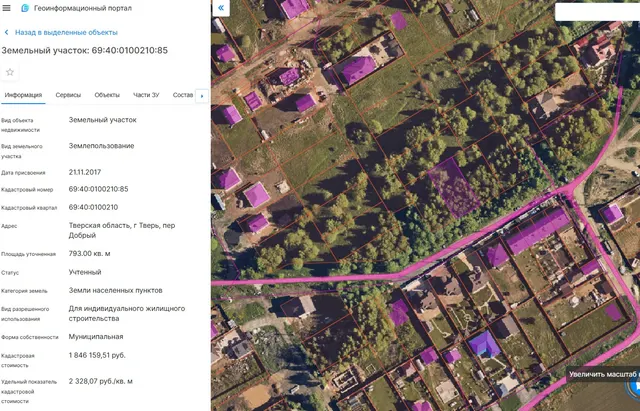
Task: Open the Состав tab
Action: (x=182, y=95)
